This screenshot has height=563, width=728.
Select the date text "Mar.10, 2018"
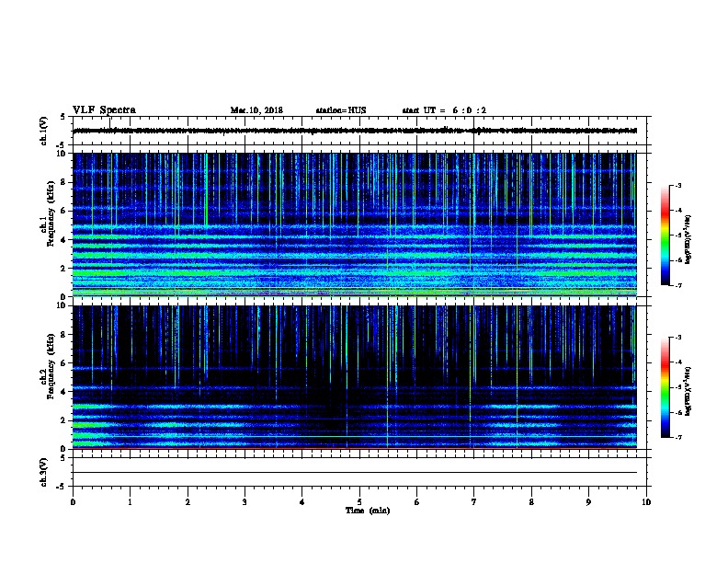(x=256, y=110)
